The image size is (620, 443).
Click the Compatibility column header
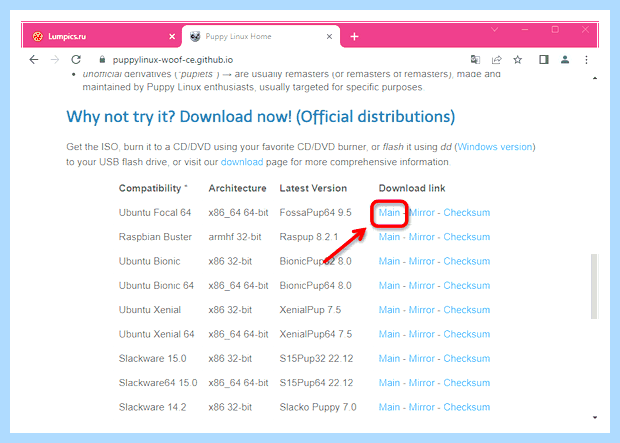point(153,189)
